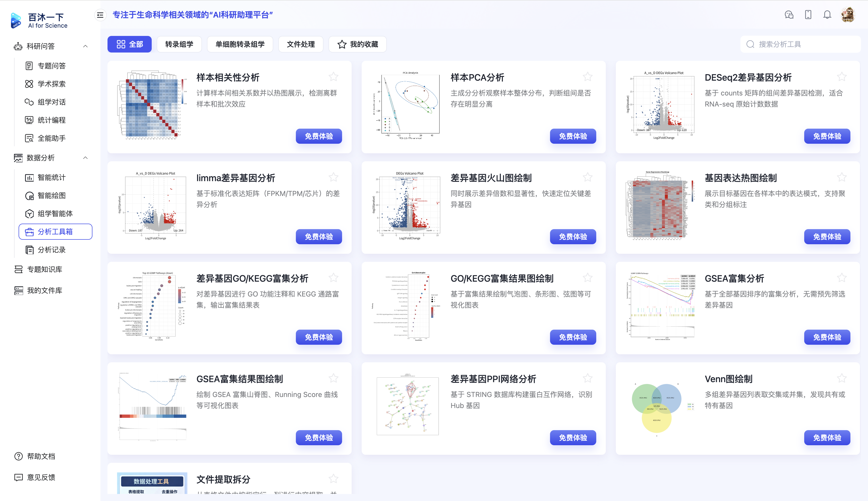Collapse the 科研问答 section chevron

(x=85, y=46)
